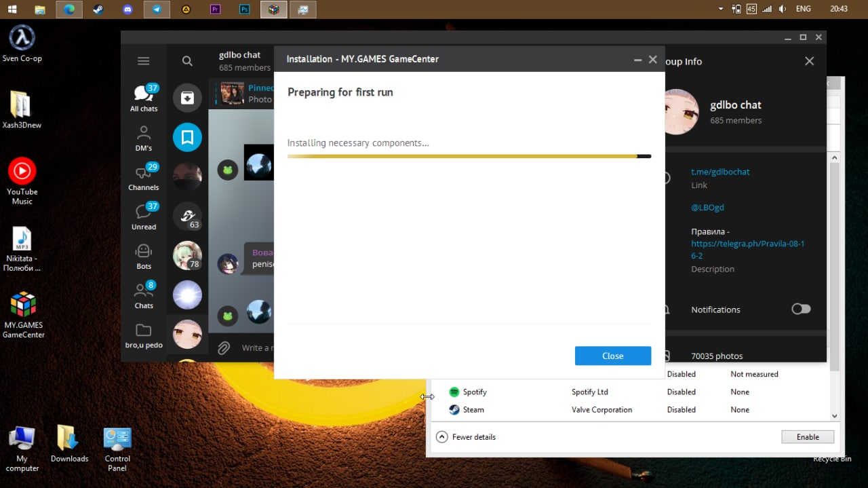This screenshot has width=868, height=488.
Task: Select the Steam row in Task Manager
Action: point(631,409)
